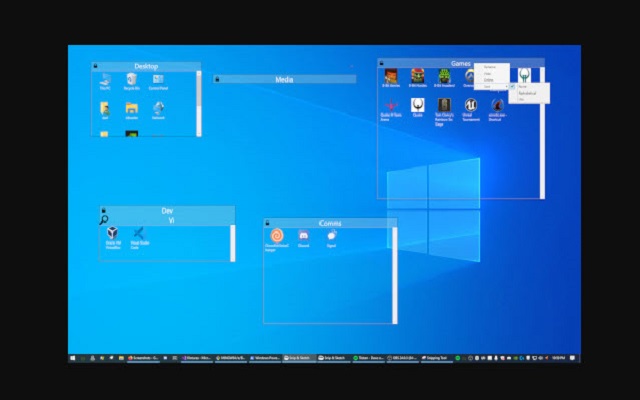This screenshot has width=640, height=400.
Task: Launch Visual Studio Code in Dev fence
Action: point(140,238)
